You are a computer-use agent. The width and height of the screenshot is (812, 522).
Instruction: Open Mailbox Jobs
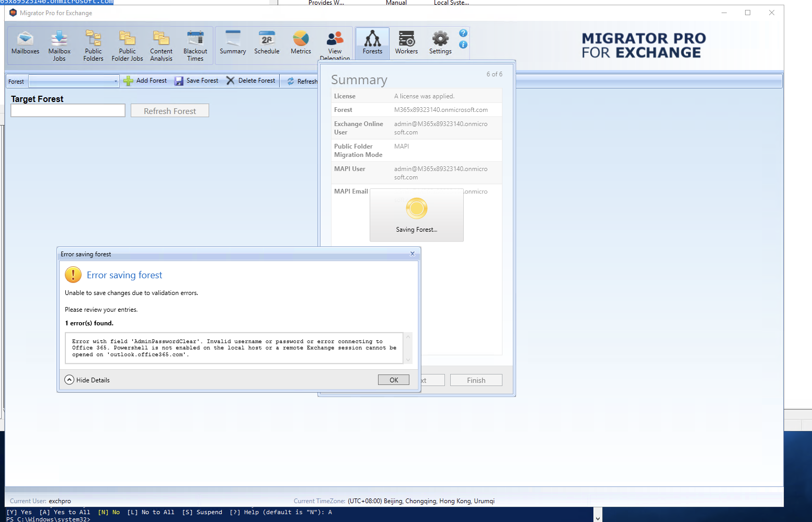[59, 46]
